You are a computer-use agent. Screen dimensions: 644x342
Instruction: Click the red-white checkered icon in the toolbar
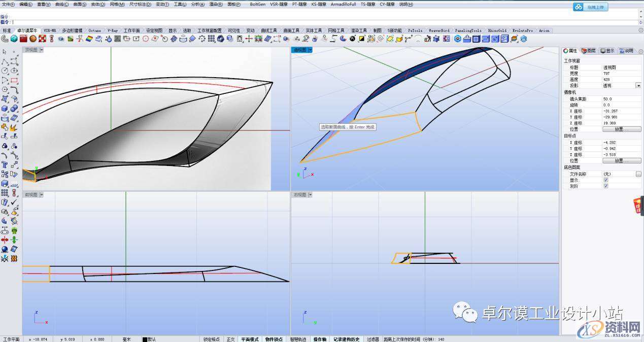pyautogui.click(x=43, y=39)
